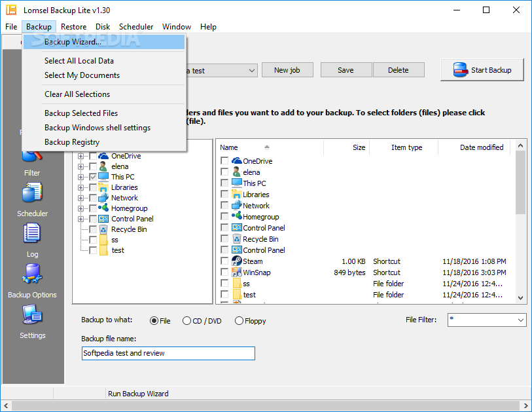This screenshot has width=532, height=412.
Task: Open the Disk menu
Action: (103, 26)
